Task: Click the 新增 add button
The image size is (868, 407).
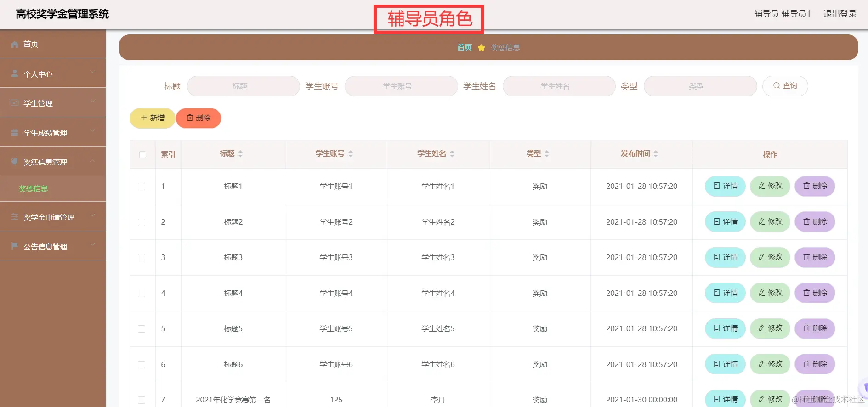Action: 152,118
